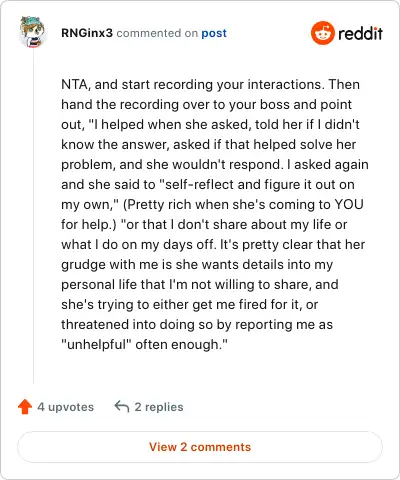Click the "commented on" header text

157,33
